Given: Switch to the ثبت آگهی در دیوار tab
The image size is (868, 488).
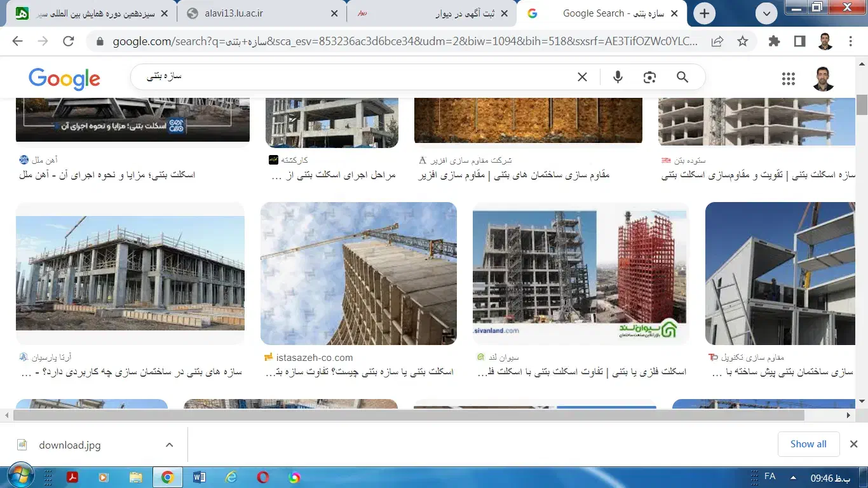Looking at the screenshot, I should pos(432,13).
